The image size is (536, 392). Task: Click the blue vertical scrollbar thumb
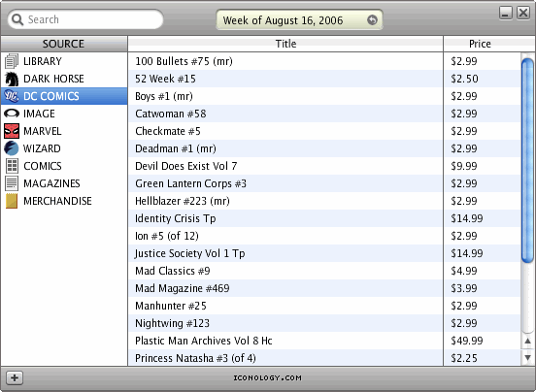pos(527,160)
